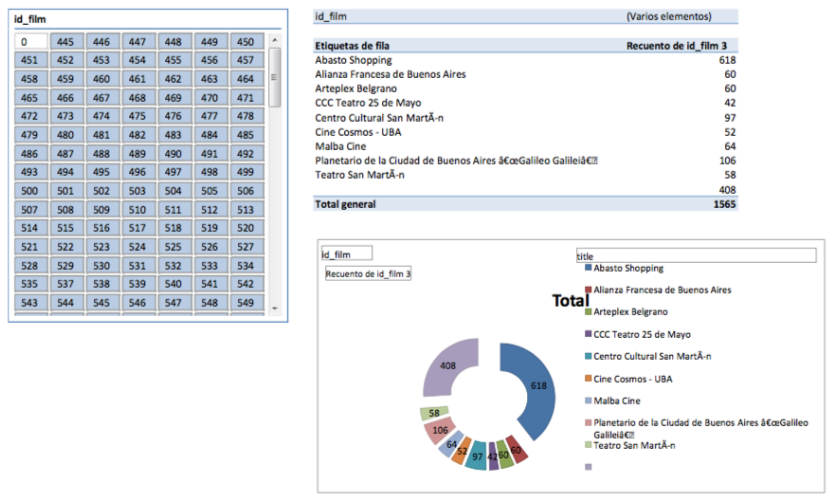The width and height of the screenshot is (832, 498).
Task: Click Malba Cine legend entry
Action: pos(612,401)
